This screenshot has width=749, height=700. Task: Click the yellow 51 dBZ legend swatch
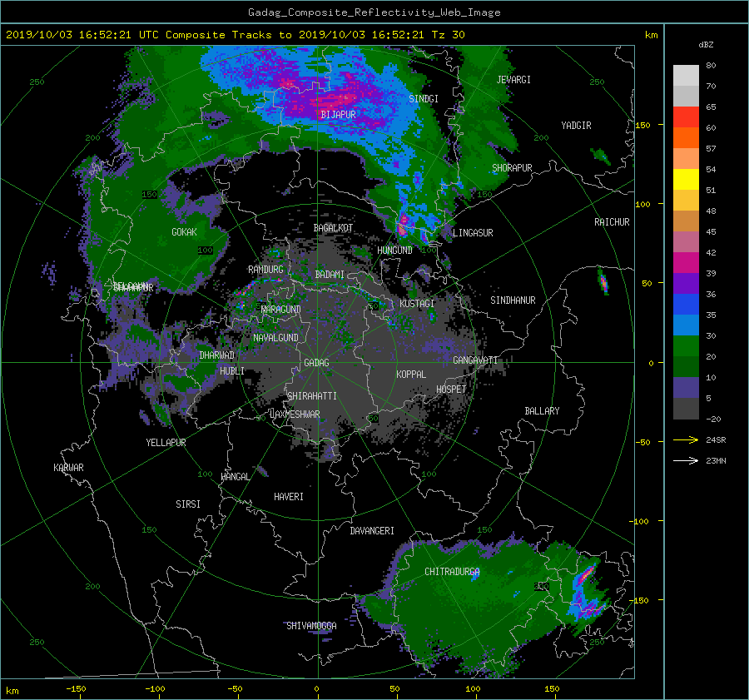click(x=686, y=180)
